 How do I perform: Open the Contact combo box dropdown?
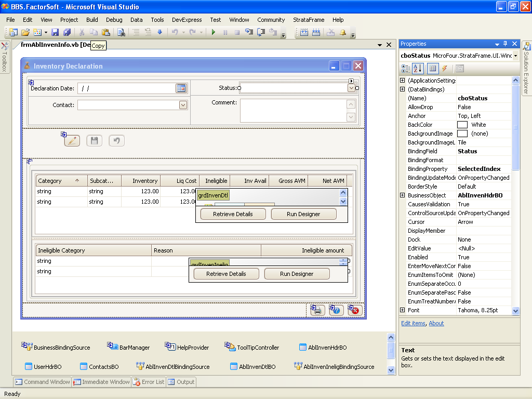pyautogui.click(x=183, y=105)
